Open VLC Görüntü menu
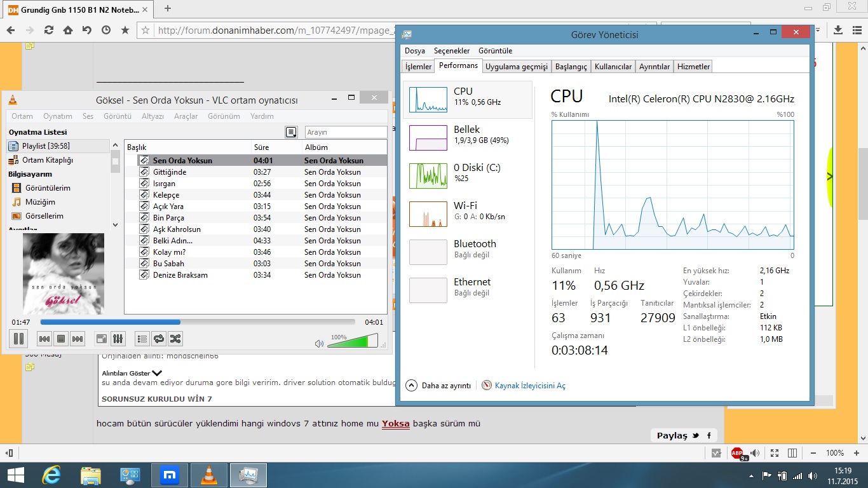Screen dimensions: 868x488 pyautogui.click(x=118, y=116)
